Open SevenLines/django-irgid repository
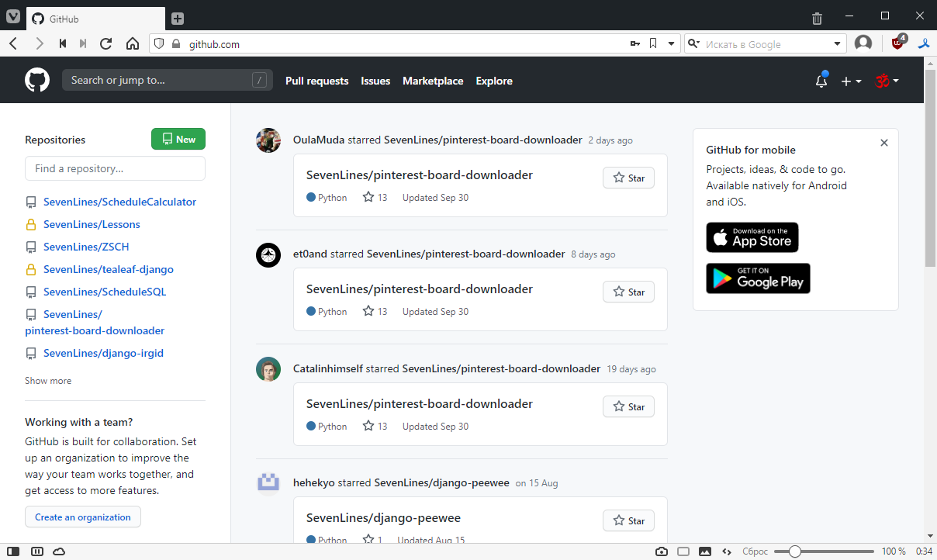 (103, 353)
